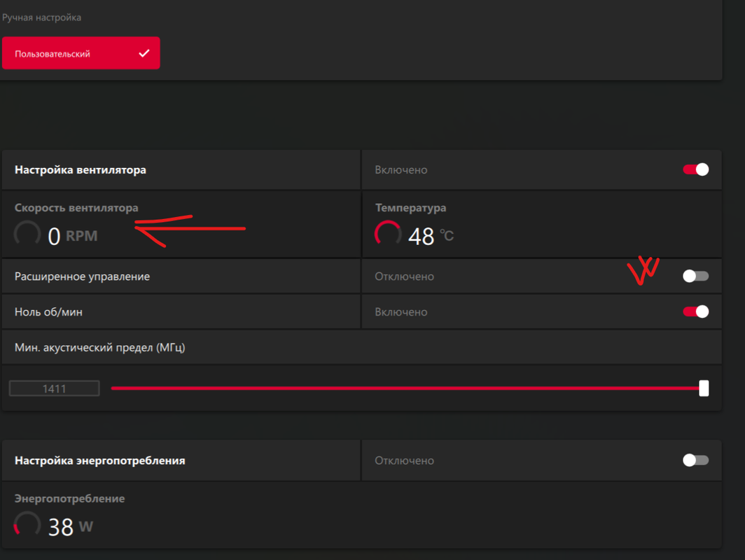Screen dimensions: 745x560
Task: Click the Включено text beside Настройка вентилятора
Action: [x=401, y=170]
